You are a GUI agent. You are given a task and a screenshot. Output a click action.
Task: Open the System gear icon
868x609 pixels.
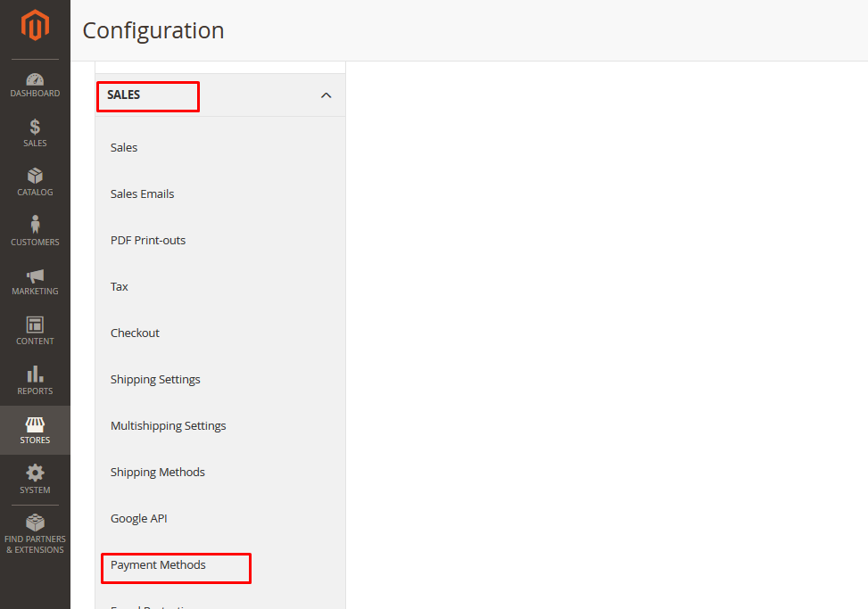tap(35, 474)
